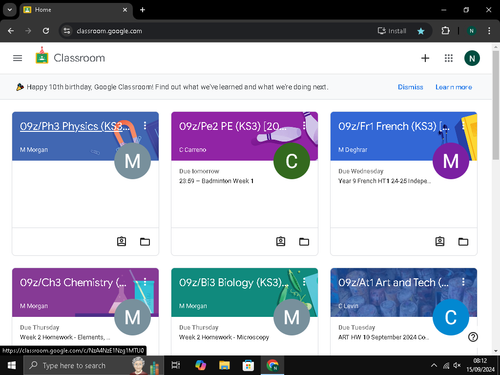
Task: Click the browser forward arrow
Action: [x=28, y=31]
